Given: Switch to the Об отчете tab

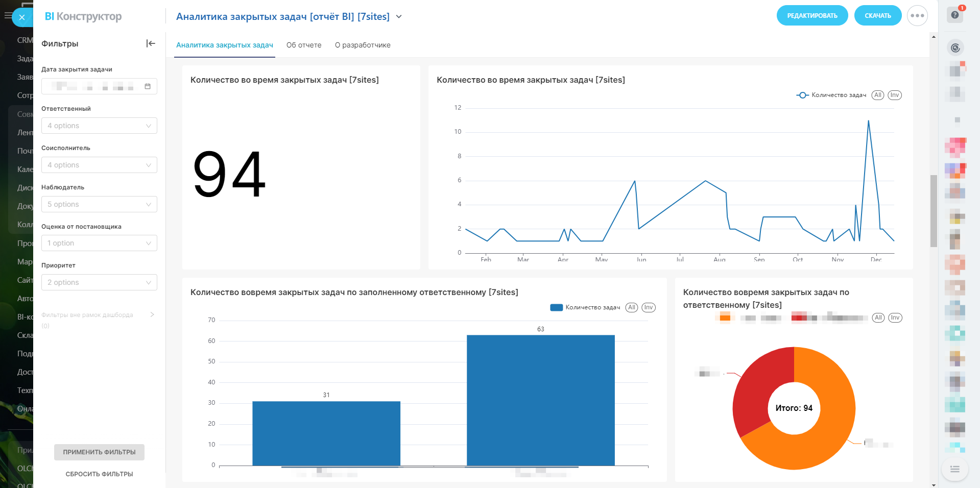Looking at the screenshot, I should click(x=304, y=45).
